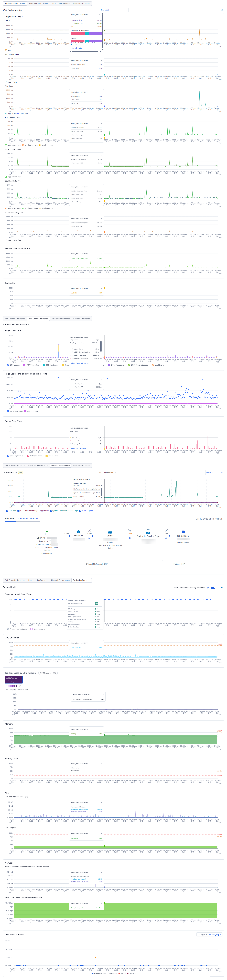Screen dimensions: 227x980
Task: Close the Memory chart tooltip
Action: point(101,729)
